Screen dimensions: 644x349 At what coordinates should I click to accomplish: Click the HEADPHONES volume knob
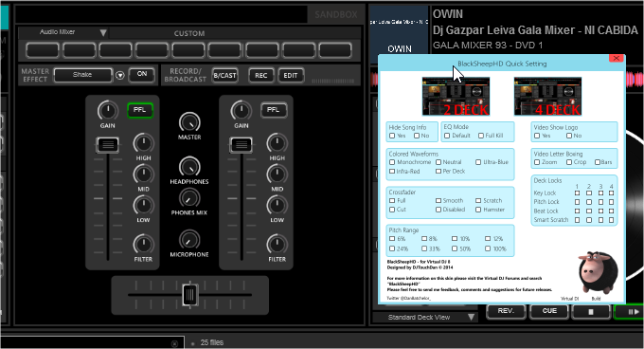pyautogui.click(x=189, y=167)
